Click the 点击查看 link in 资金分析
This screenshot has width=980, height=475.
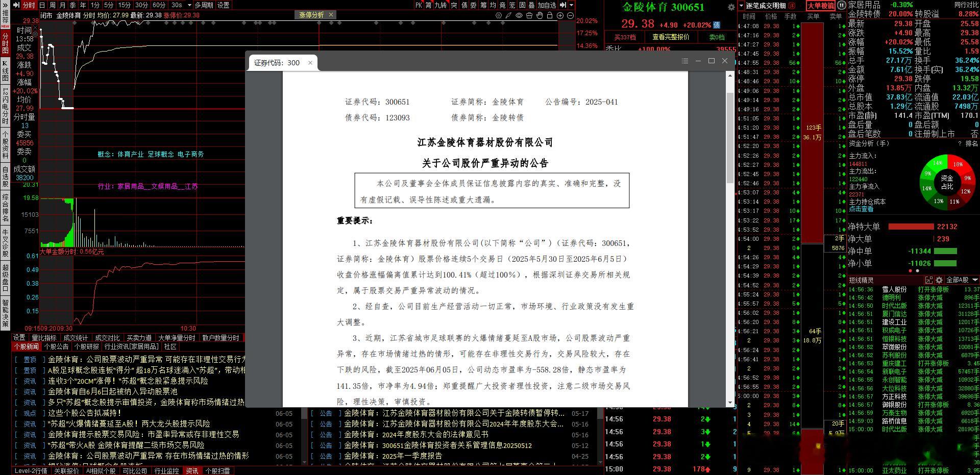[x=861, y=209]
